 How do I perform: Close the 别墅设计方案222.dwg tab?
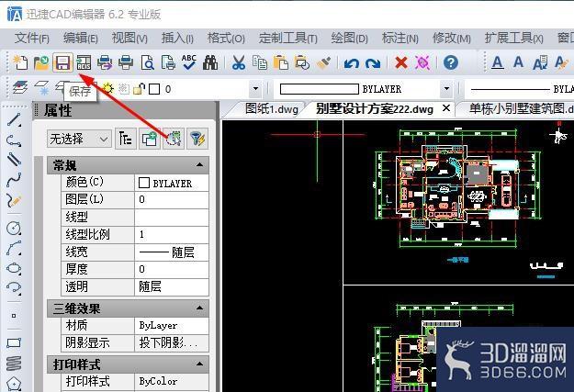click(x=446, y=108)
